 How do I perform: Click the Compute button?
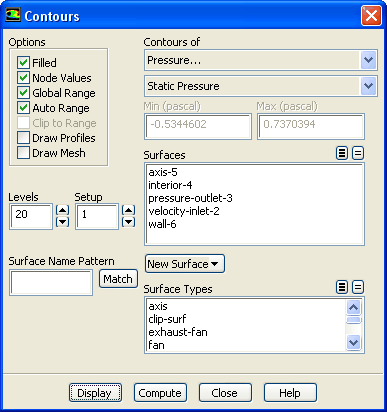[x=160, y=393]
